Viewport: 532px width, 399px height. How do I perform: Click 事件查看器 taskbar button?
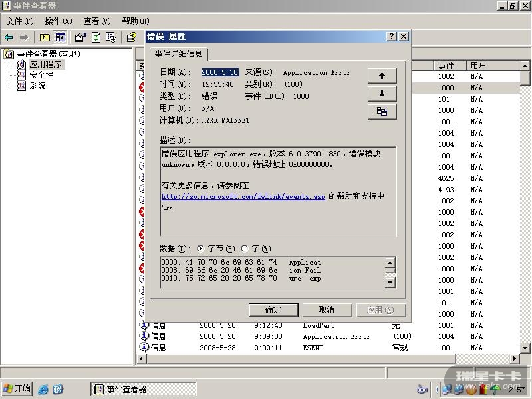144,389
